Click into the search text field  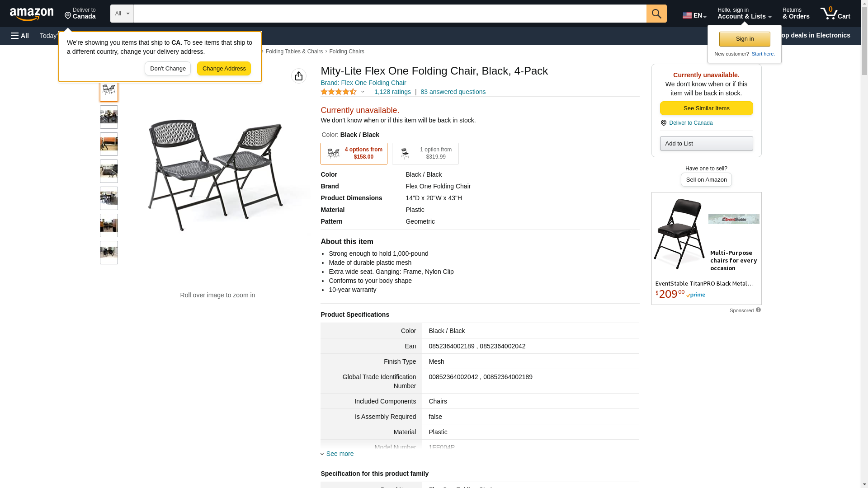[390, 14]
